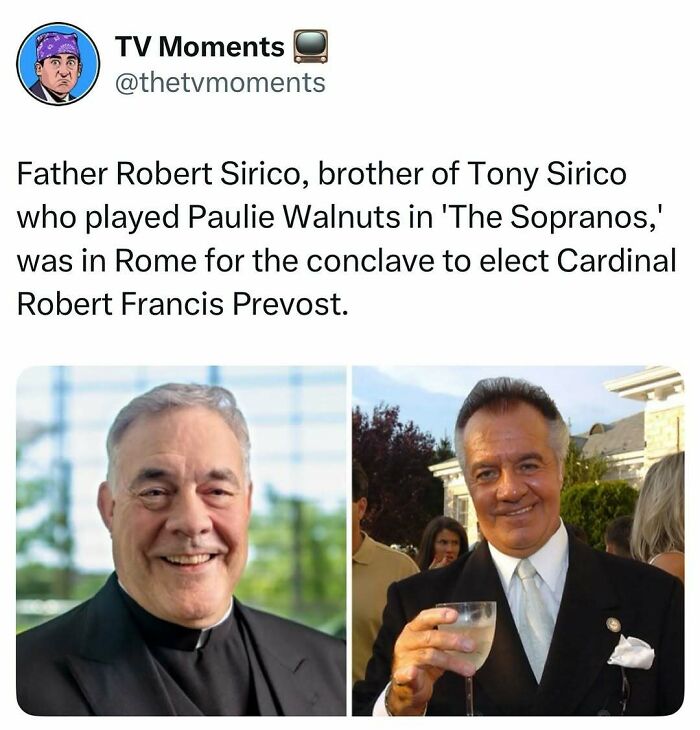The image size is (700, 730).
Task: Click "Robert Francis Prevost" in the tweet text
Action: (x=181, y=303)
